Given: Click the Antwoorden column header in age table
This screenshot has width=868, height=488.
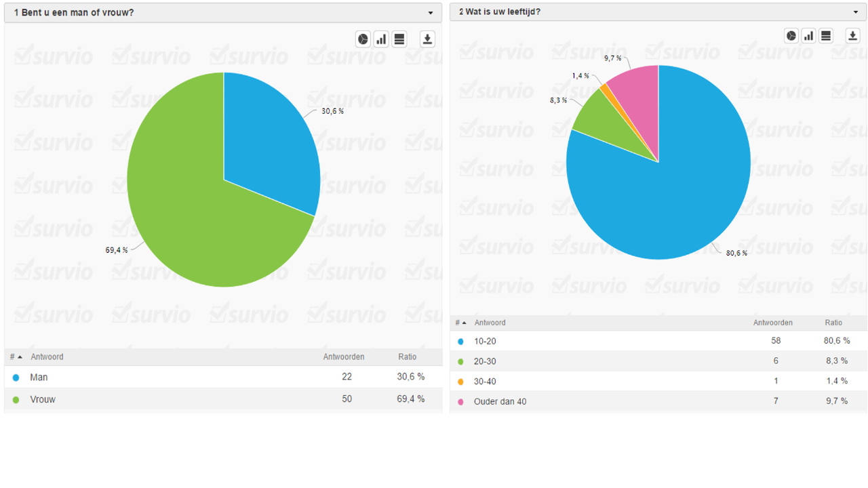Looking at the screenshot, I should [x=772, y=323].
